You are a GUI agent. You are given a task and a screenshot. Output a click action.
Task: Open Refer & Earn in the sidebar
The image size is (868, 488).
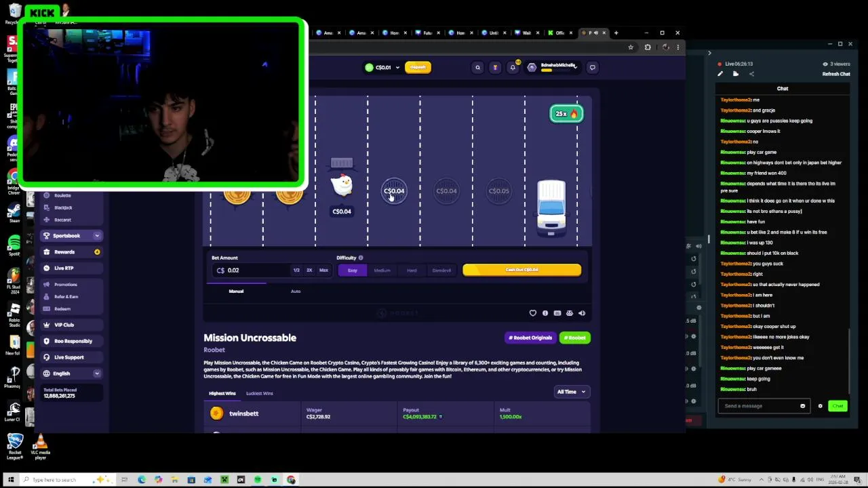coord(66,297)
